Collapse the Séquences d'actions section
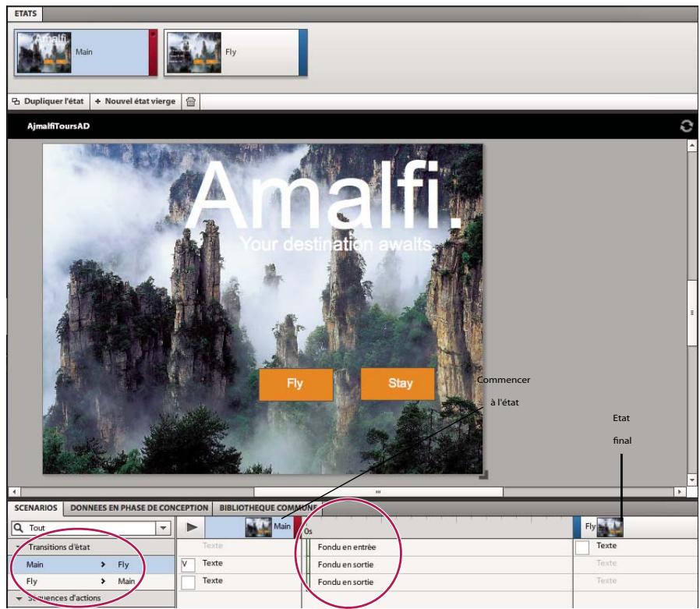The width and height of the screenshot is (700, 609). pyautogui.click(x=19, y=598)
